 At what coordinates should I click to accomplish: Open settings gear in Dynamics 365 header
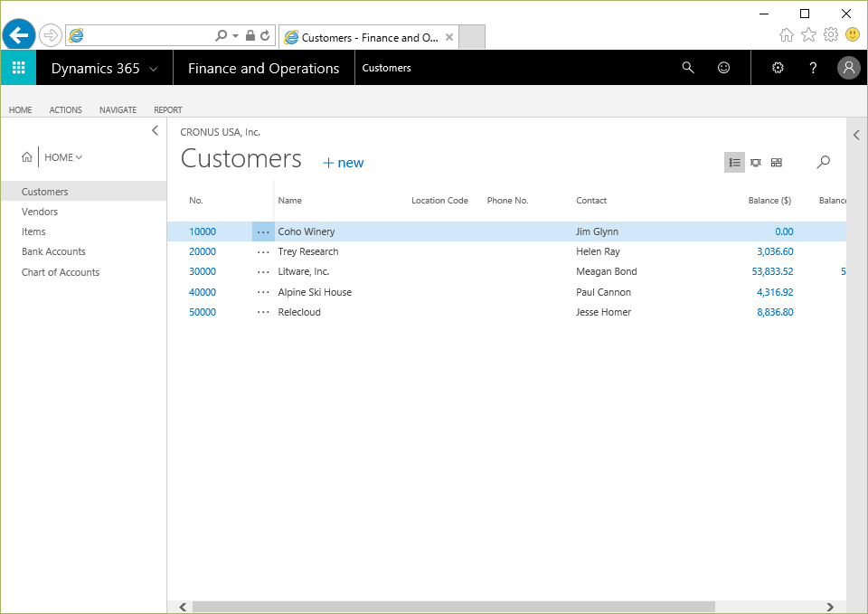(x=778, y=68)
